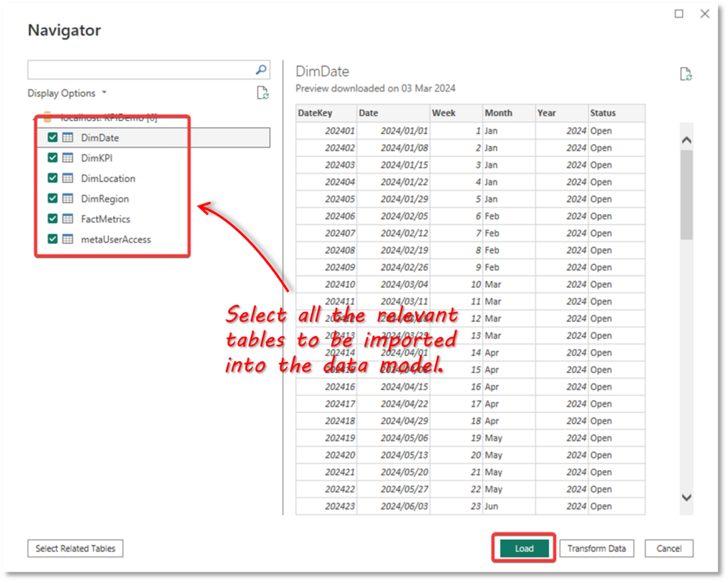Click the refresh preview icon near DimDate header
The image size is (728, 582).
click(x=685, y=73)
